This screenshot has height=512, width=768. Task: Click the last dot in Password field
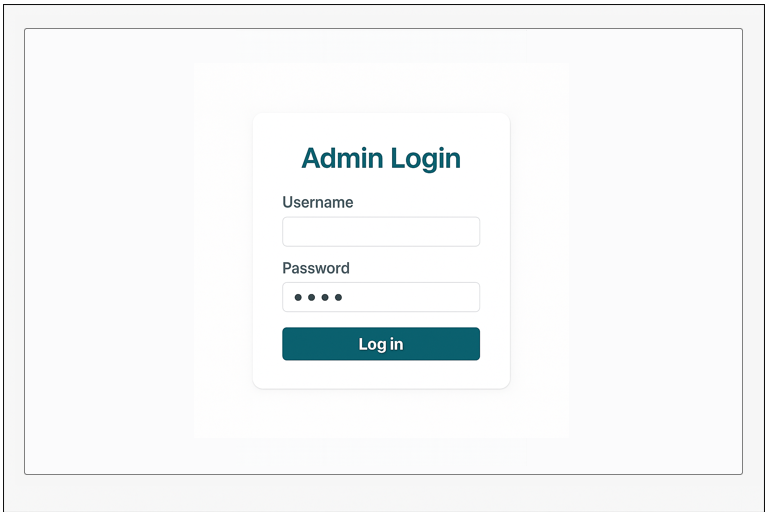(x=338, y=298)
